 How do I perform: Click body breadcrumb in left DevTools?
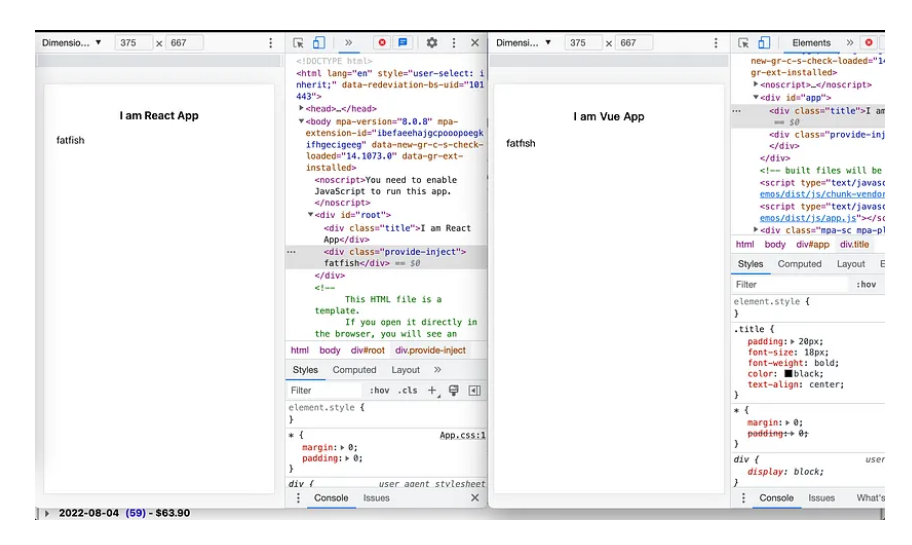click(x=330, y=350)
